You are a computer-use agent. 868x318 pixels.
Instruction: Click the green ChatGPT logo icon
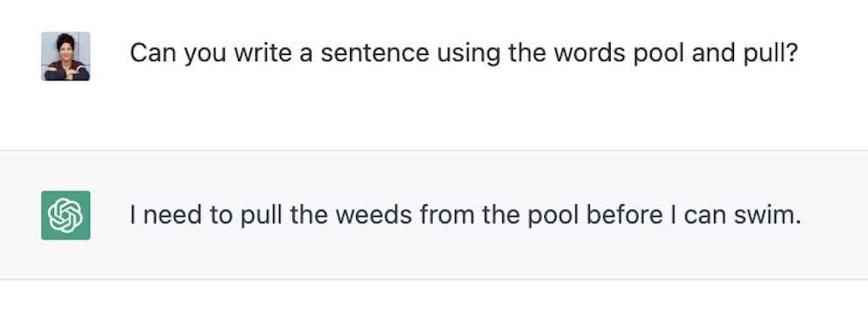[66, 215]
